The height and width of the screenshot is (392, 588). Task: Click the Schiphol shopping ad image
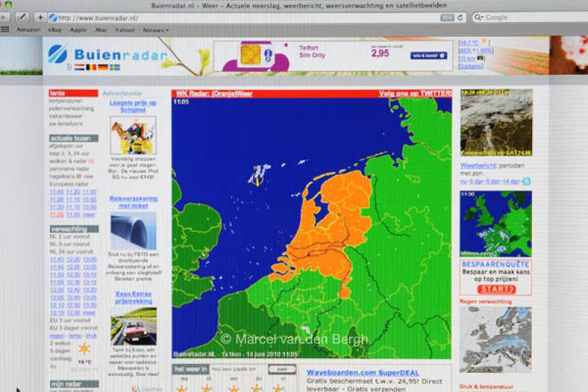pos(133,135)
